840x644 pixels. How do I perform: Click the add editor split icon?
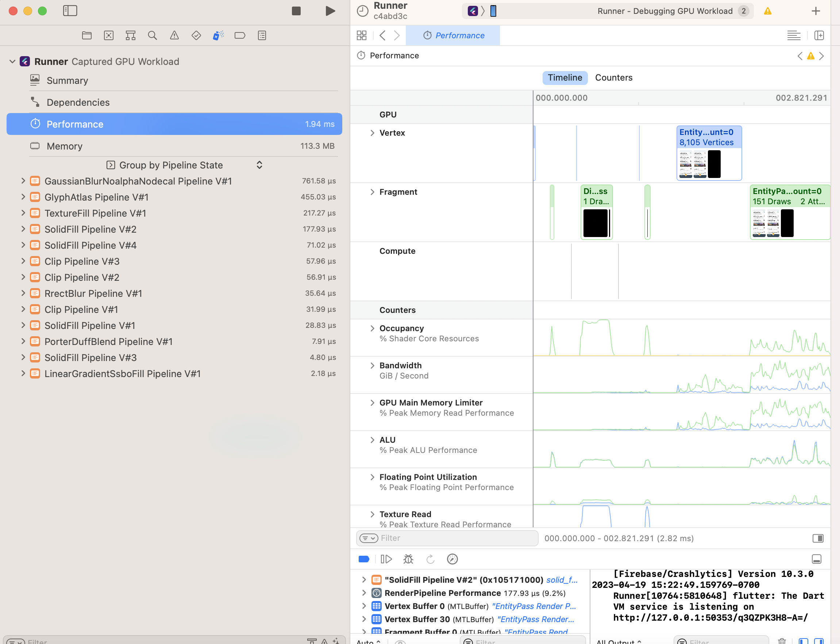pos(819,36)
